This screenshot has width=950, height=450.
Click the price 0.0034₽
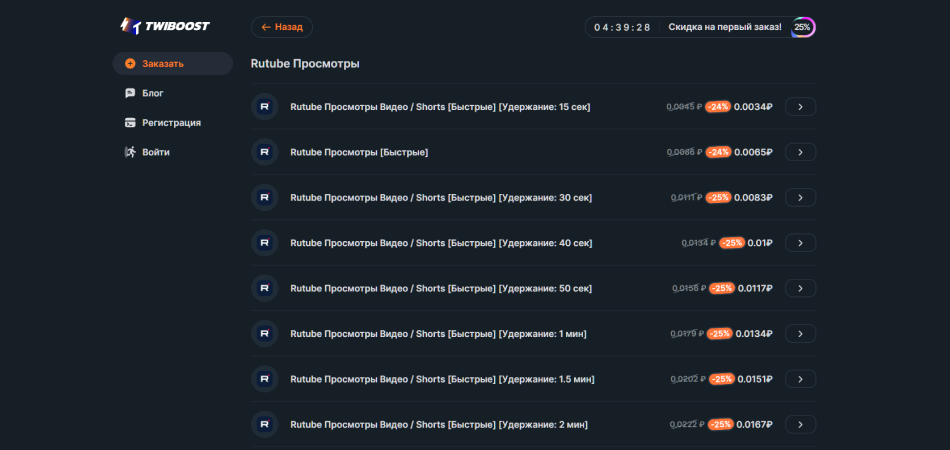pos(753,107)
